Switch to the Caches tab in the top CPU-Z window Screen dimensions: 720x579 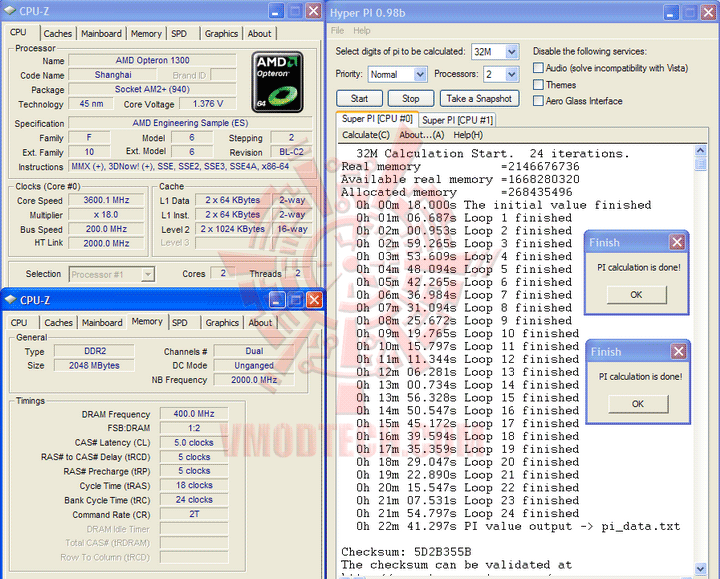[x=57, y=34]
